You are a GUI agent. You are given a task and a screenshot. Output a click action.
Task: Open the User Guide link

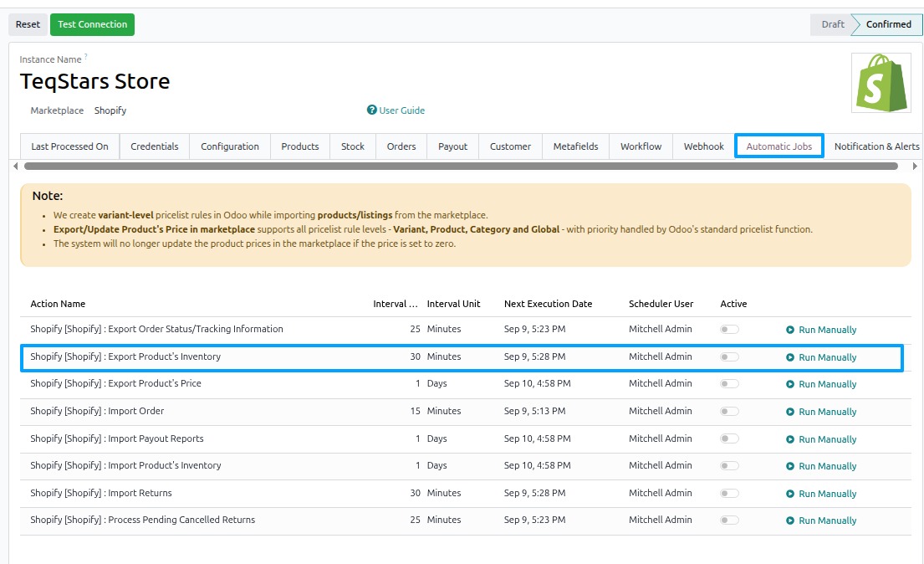click(x=401, y=110)
